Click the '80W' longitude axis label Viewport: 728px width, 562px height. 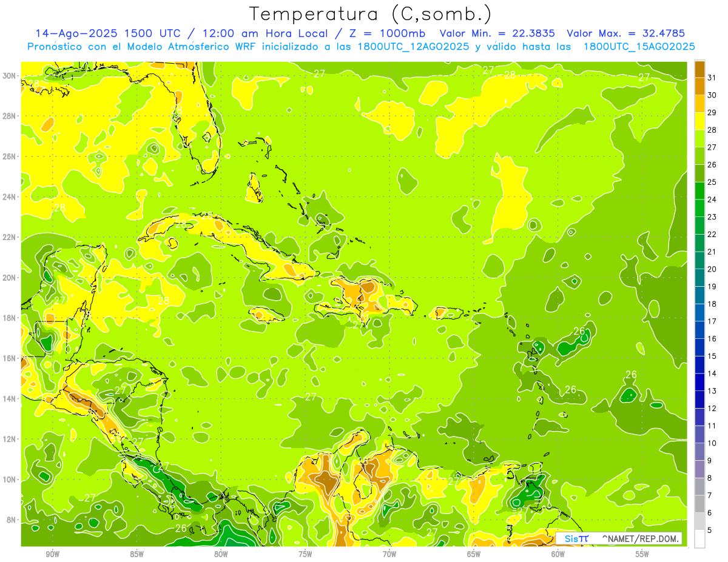click(221, 554)
